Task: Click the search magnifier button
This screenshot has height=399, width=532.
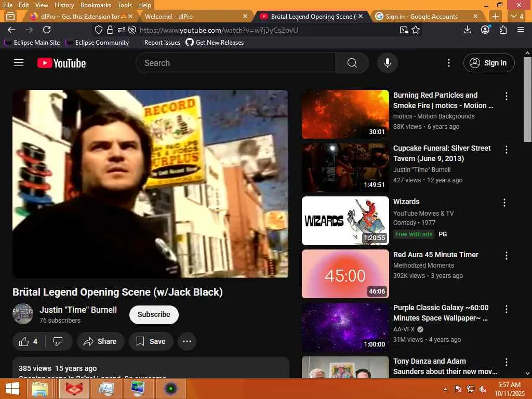Action: [x=352, y=63]
